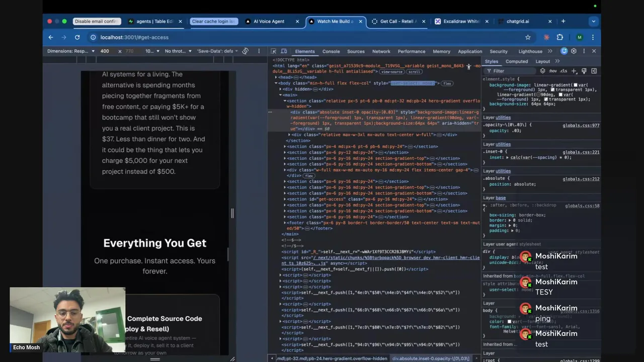
Task: Reload the page with the refresh icon
Action: coord(77,37)
